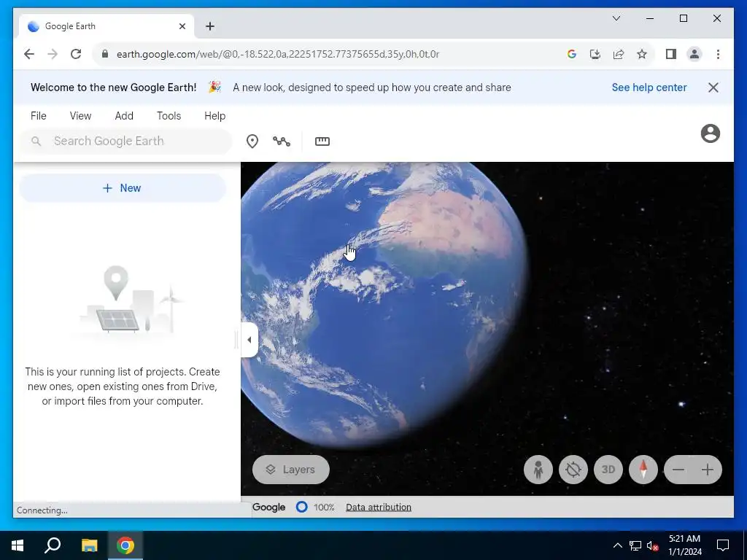Viewport: 747px width, 560px height.
Task: Show hidden system tray icons
Action: [617, 545]
